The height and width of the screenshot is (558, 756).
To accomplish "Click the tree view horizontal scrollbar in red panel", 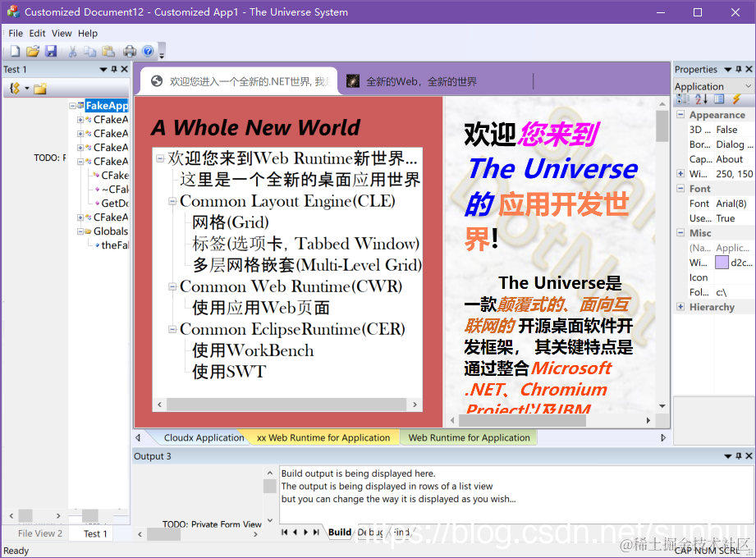I will point(287,405).
